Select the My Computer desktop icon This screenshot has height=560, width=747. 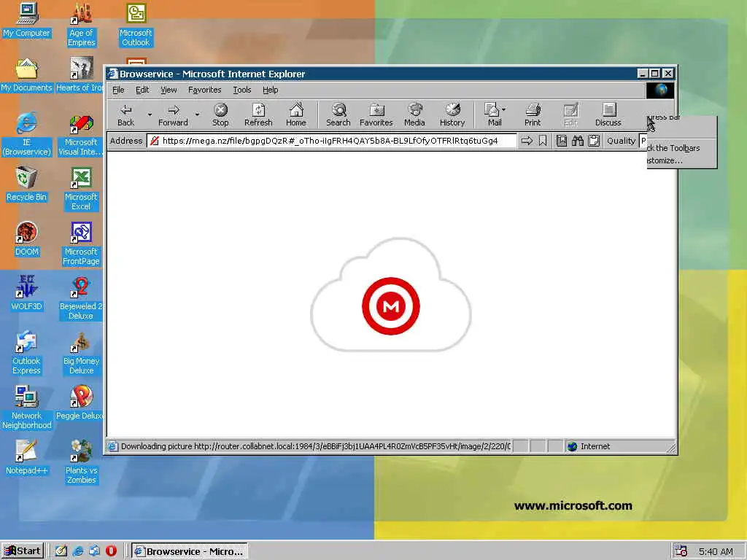coord(27,20)
